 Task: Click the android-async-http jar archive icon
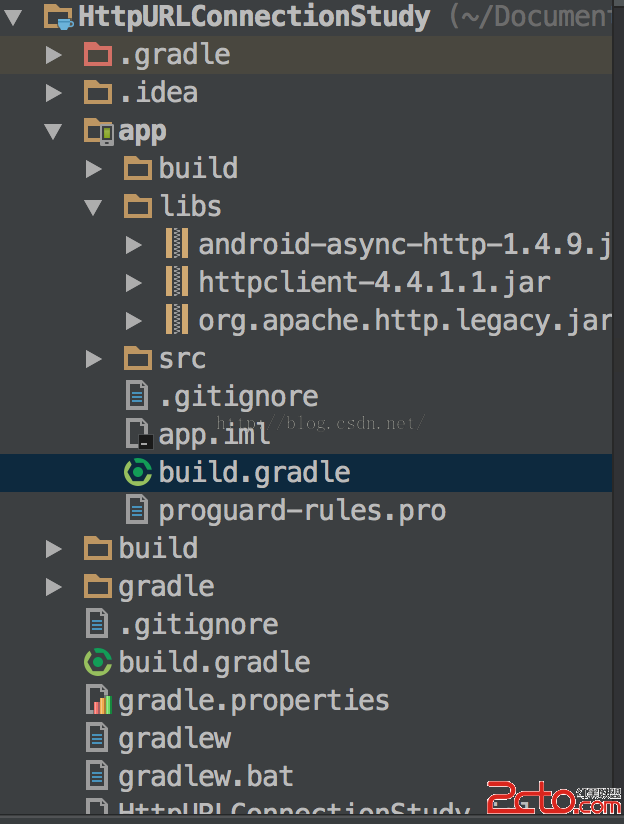click(177, 244)
